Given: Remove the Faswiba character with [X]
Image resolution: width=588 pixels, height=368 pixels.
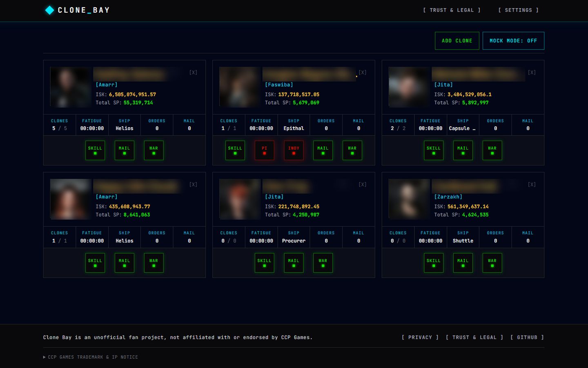Looking at the screenshot, I should (363, 72).
